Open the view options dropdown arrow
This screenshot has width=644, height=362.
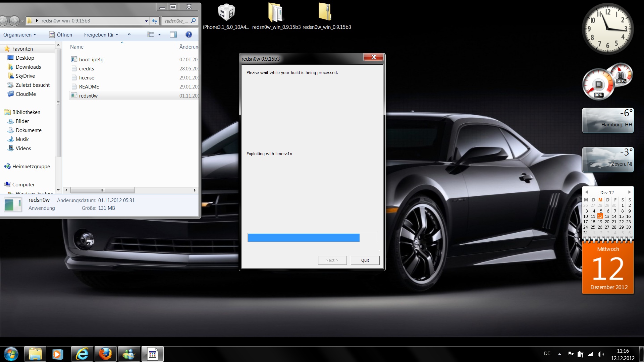[159, 35]
